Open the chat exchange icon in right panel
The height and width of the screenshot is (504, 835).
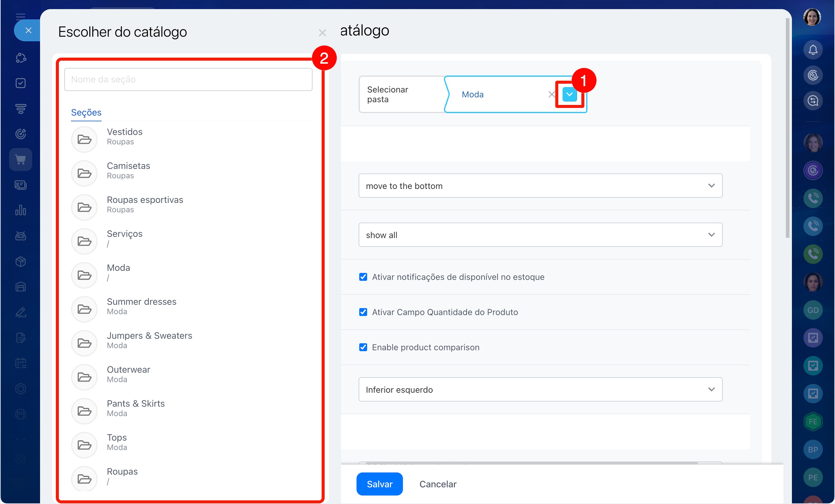[x=813, y=101]
